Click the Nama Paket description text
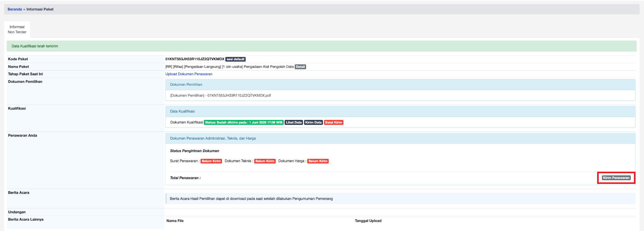 230,67
